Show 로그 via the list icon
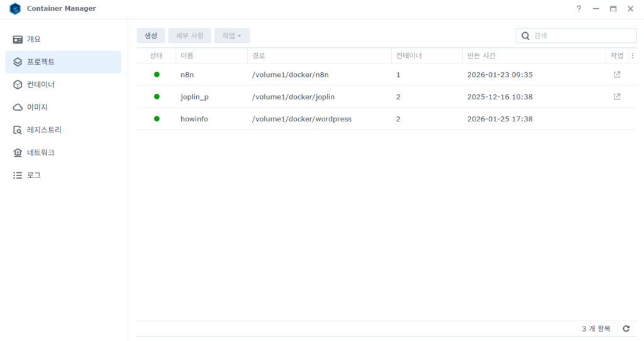This screenshot has width=644, height=341. [x=18, y=176]
